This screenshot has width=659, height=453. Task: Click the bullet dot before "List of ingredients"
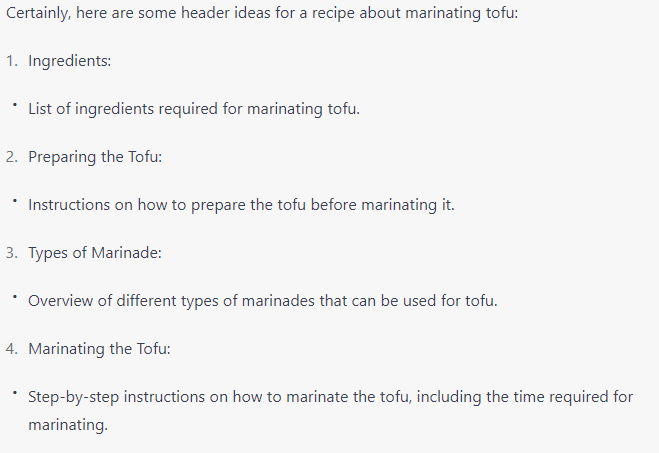(15, 105)
